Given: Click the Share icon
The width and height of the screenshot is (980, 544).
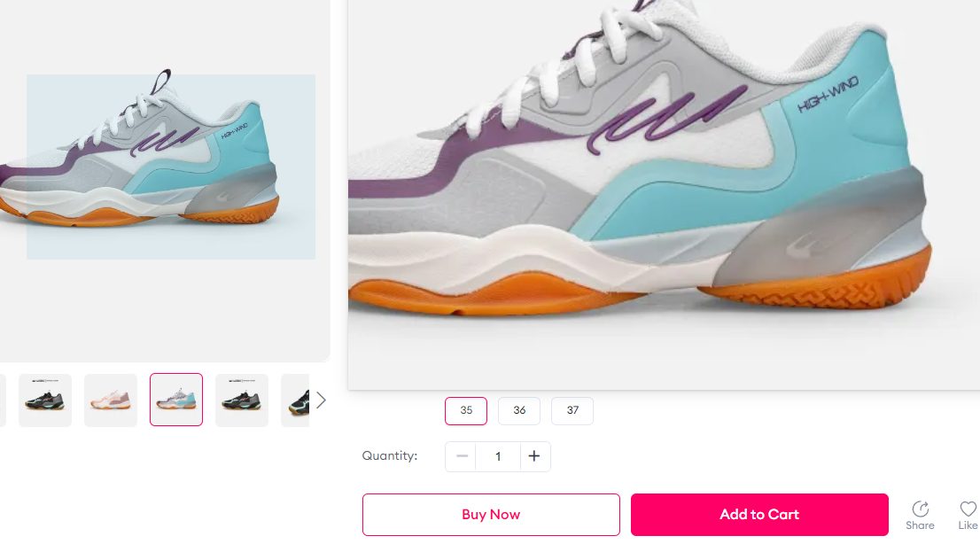Looking at the screenshot, I should pyautogui.click(x=920, y=509).
